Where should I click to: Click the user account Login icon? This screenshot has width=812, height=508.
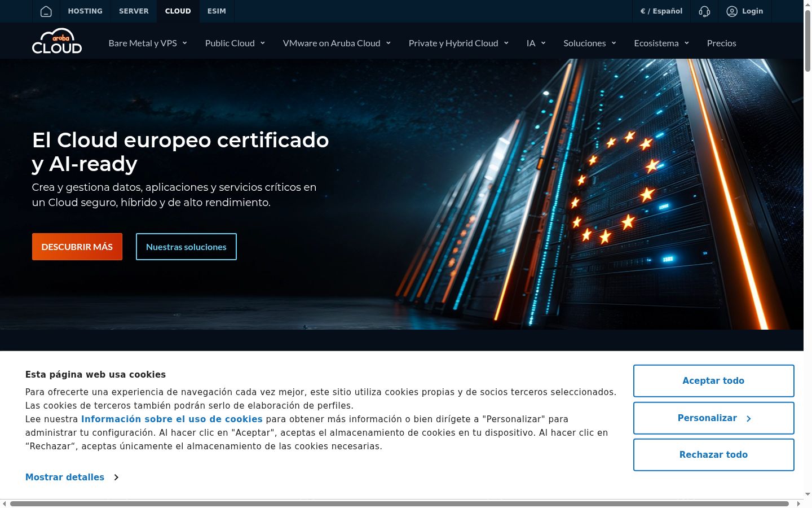[x=732, y=11]
